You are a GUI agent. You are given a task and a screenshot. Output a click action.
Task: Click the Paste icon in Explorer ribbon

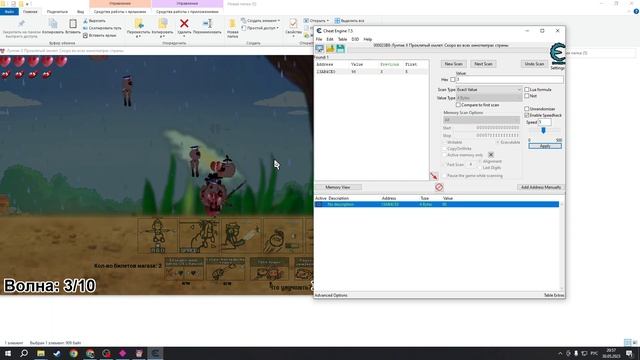pyautogui.click(x=73, y=24)
